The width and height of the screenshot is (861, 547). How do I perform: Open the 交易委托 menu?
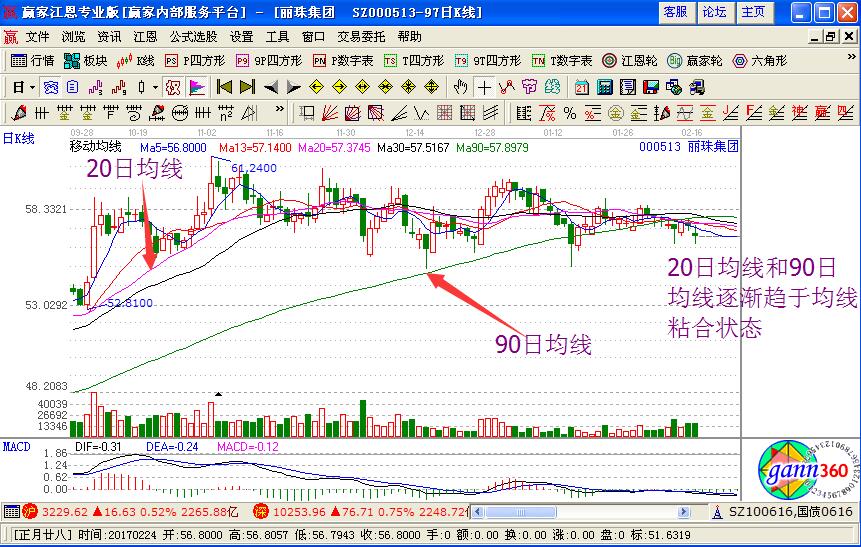click(362, 36)
